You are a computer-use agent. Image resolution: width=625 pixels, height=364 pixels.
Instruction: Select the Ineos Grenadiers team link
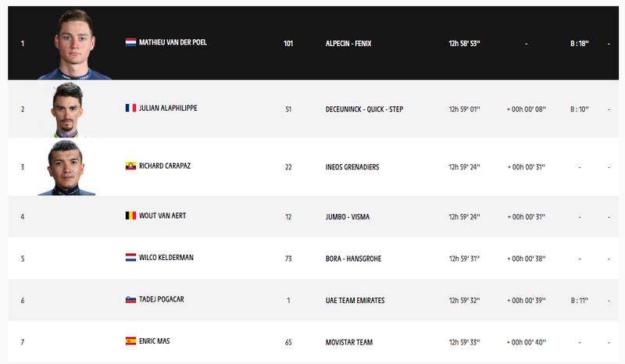tap(352, 167)
